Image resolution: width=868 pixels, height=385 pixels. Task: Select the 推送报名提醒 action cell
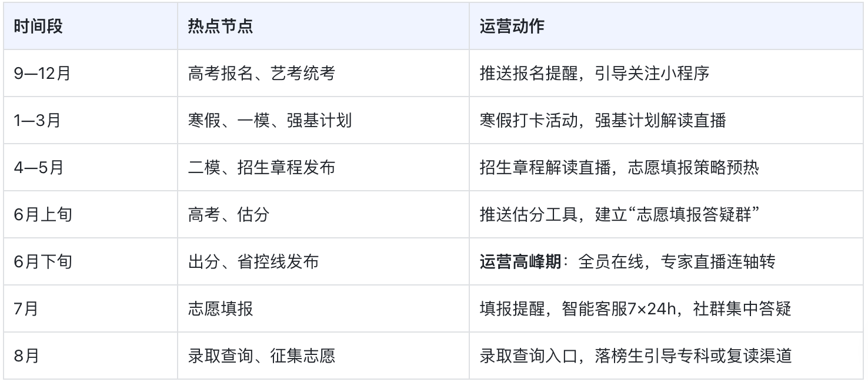pyautogui.click(x=595, y=74)
